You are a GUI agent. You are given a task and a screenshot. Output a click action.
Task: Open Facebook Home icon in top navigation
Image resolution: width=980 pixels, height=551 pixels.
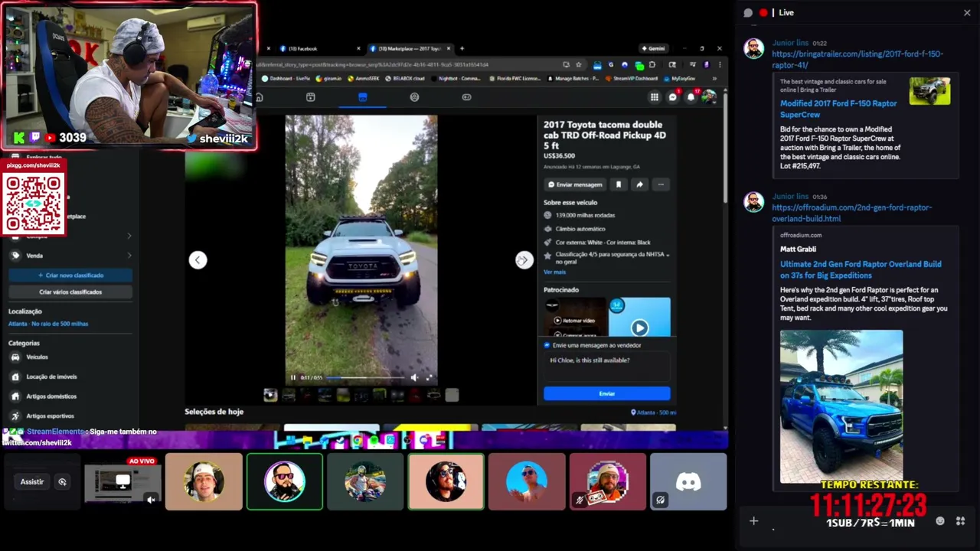[x=260, y=97]
